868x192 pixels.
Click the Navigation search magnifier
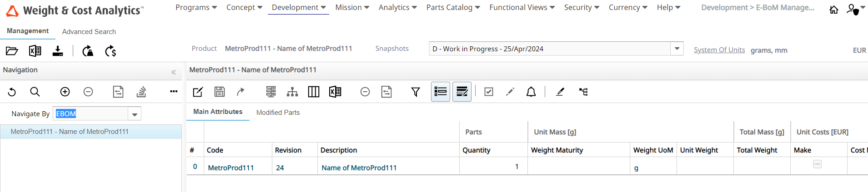(x=35, y=92)
